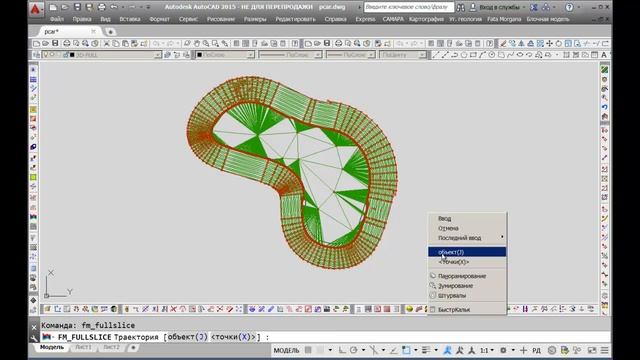640x360 pixels.
Task: Open the Картография menu
Action: tap(426, 19)
